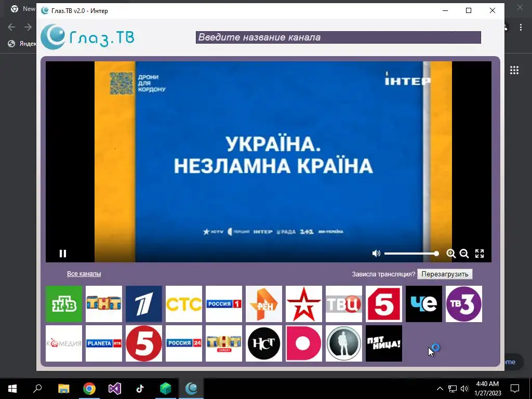Switch to the ТВЦ channel
This screenshot has height=399, width=532.
344,303
